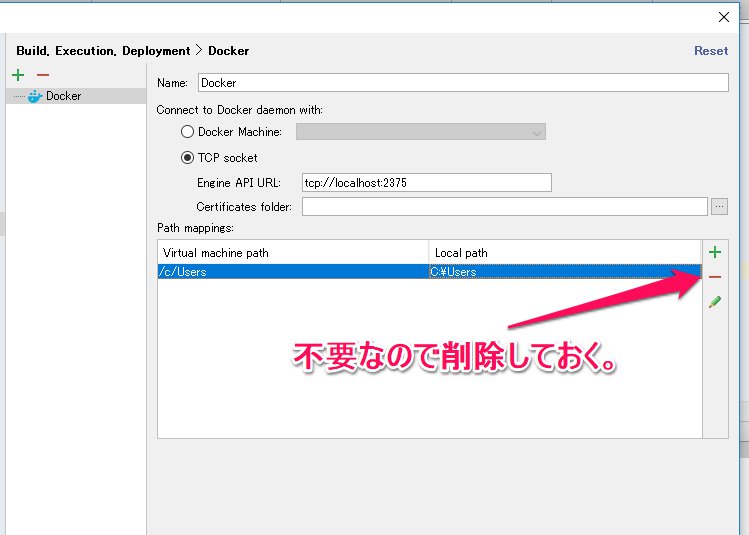The image size is (749, 535).
Task: Select the TCP socket radio button
Action: click(187, 157)
